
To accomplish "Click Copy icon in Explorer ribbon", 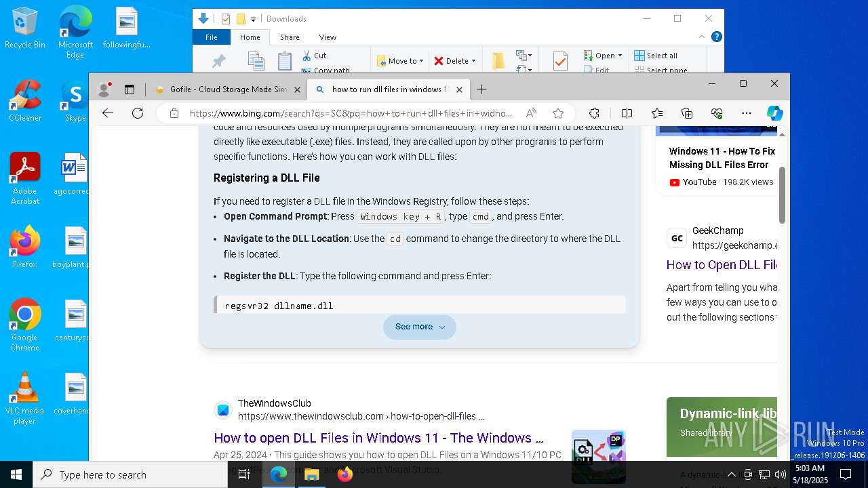I will coord(256,61).
